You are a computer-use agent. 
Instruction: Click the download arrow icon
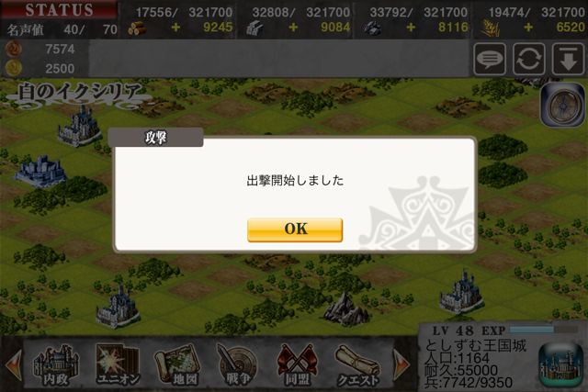coord(568,59)
